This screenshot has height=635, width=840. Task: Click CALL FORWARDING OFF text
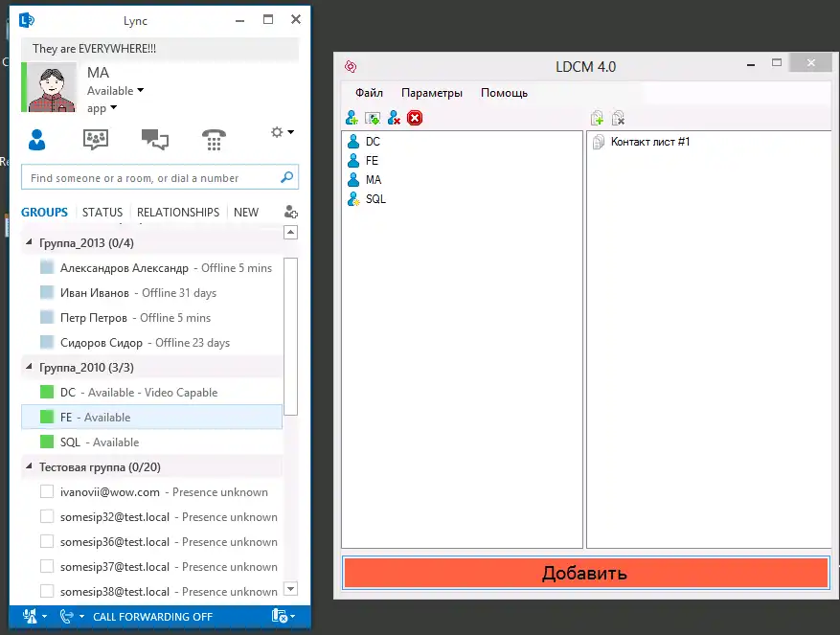[152, 617]
